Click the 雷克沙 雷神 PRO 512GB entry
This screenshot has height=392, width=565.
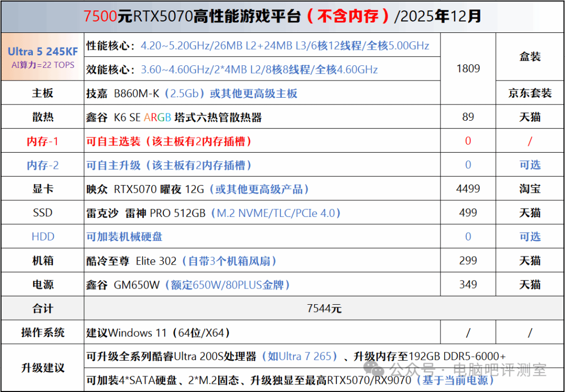[213, 213]
